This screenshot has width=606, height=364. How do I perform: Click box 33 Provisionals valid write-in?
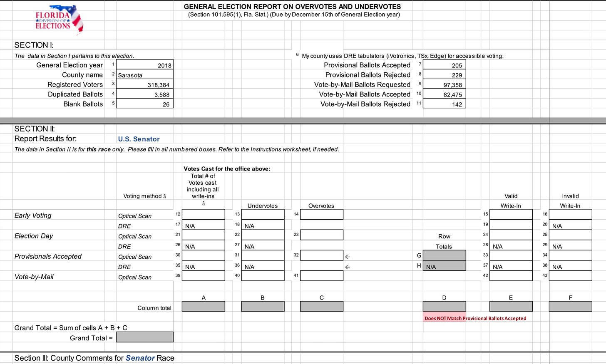tap(511, 255)
